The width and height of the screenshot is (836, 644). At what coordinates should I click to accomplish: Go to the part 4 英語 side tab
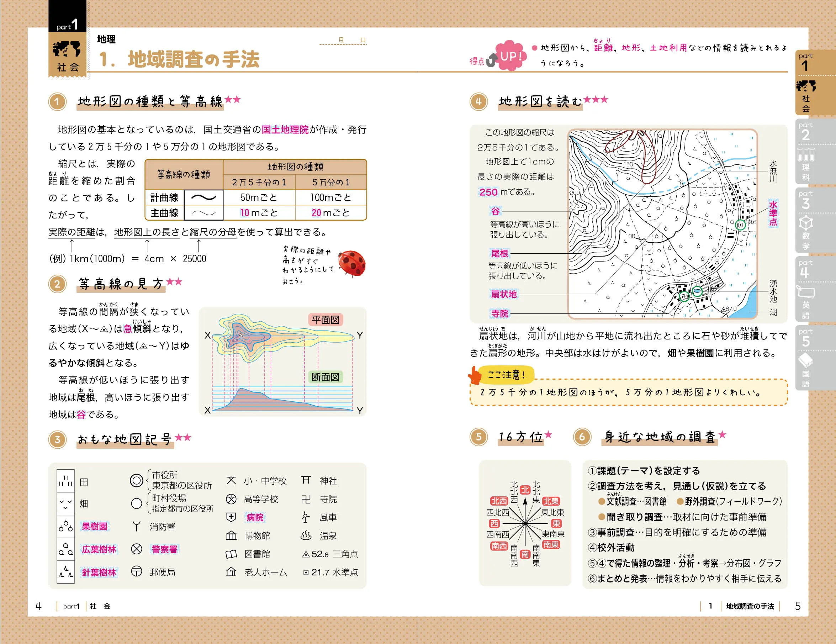(815, 289)
